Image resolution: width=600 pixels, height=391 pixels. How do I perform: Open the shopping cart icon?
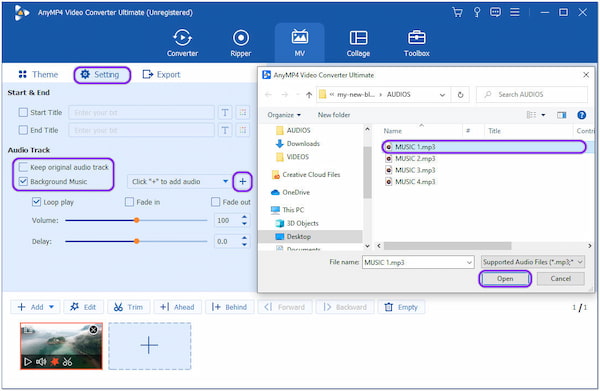tap(457, 13)
